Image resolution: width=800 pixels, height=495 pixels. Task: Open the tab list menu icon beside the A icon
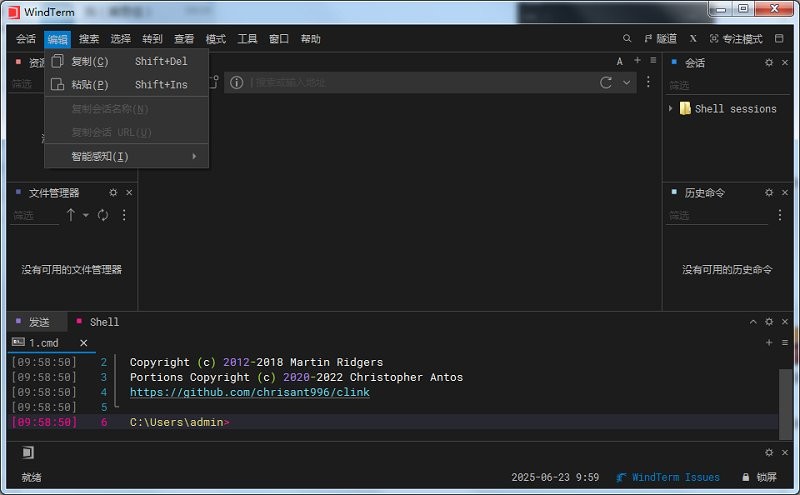[x=653, y=60]
